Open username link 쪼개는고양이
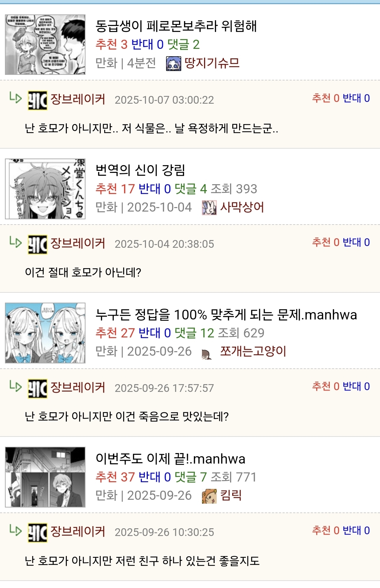This screenshot has width=380, height=588. [x=253, y=351]
